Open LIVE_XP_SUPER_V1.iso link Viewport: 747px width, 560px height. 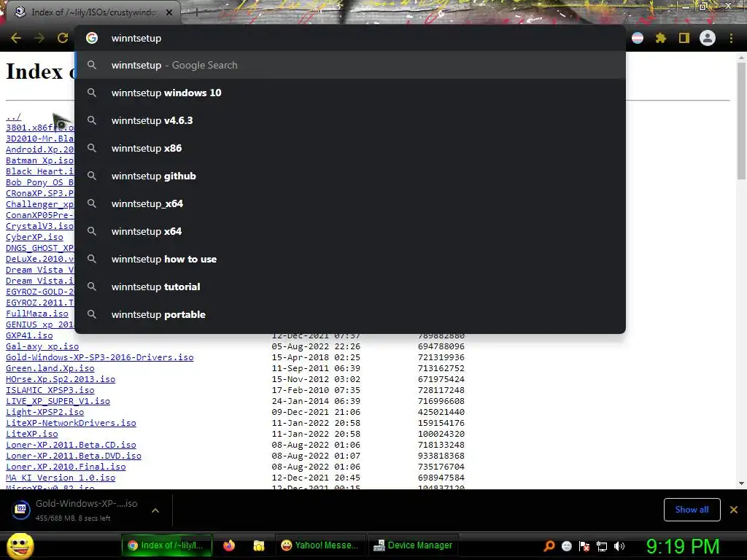pos(58,402)
